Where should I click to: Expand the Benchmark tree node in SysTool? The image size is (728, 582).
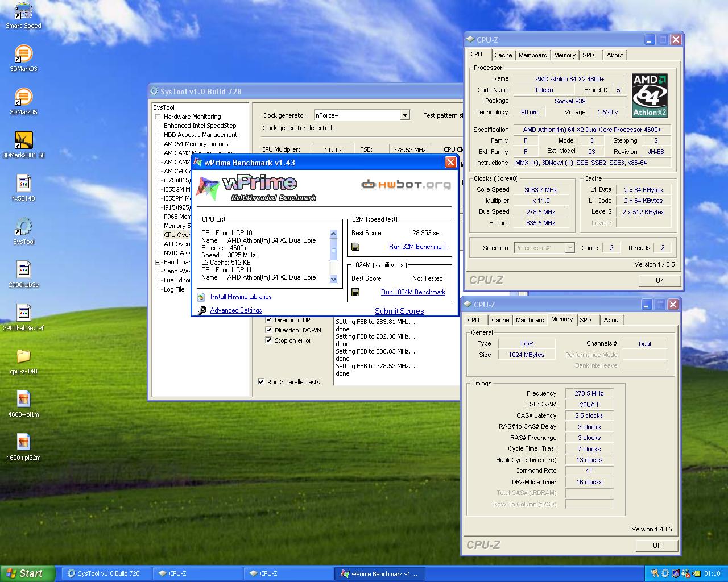tap(158, 262)
